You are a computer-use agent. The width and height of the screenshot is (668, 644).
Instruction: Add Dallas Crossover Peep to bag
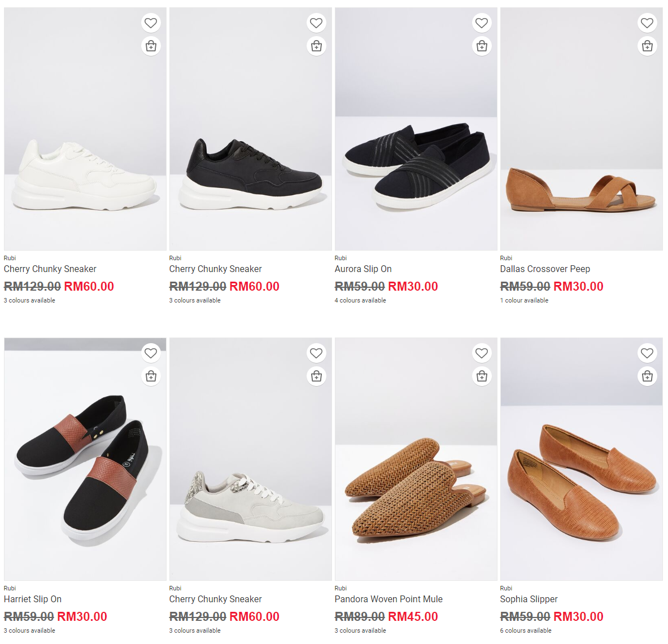tap(647, 46)
